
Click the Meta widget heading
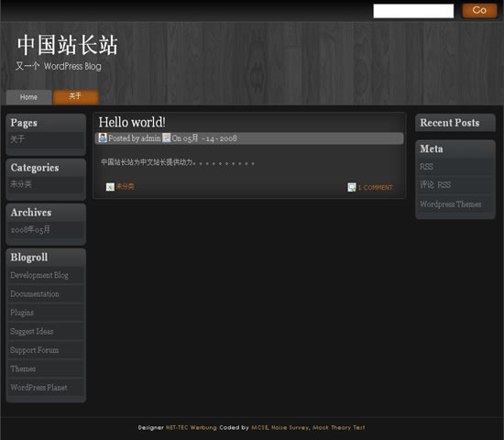click(432, 148)
